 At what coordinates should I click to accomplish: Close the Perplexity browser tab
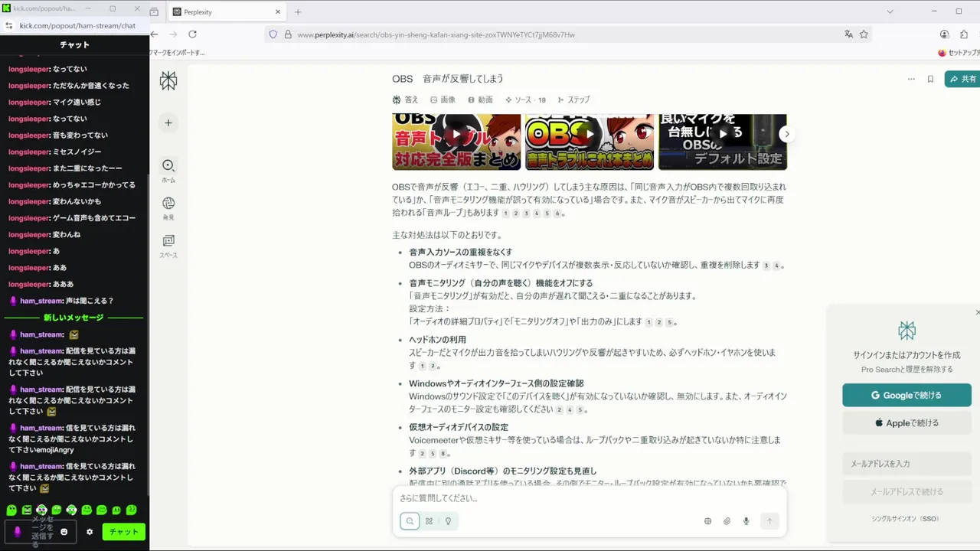[x=278, y=12]
